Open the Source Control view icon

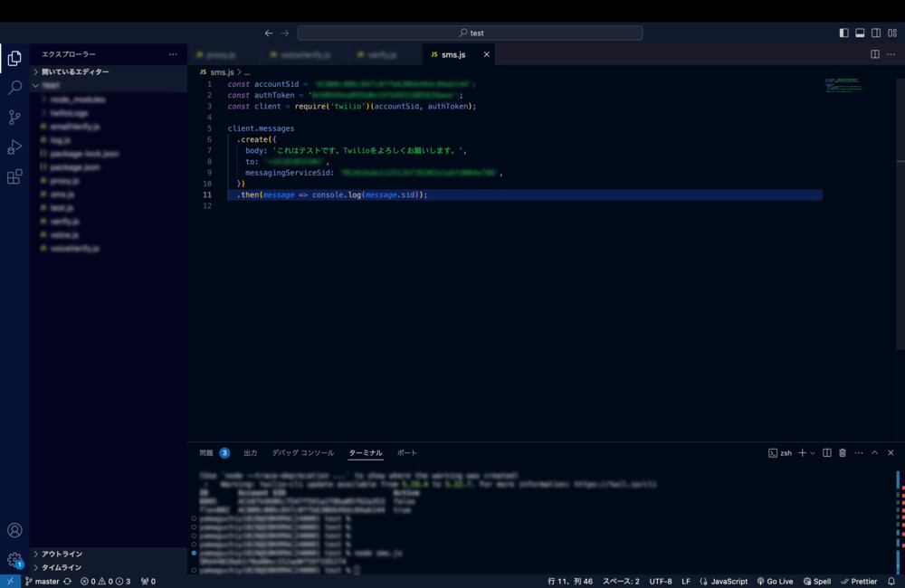[14, 118]
